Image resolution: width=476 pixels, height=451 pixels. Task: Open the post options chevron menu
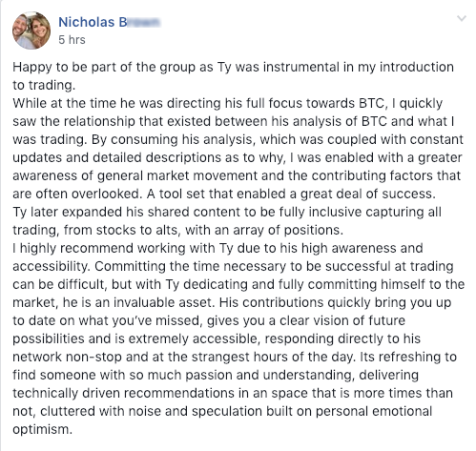tap(462, 18)
